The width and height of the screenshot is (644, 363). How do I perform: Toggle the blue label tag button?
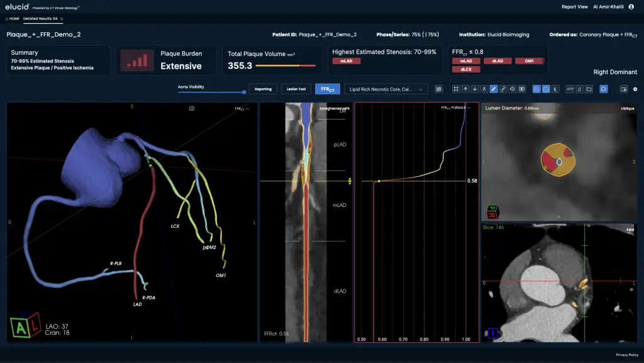603,89
